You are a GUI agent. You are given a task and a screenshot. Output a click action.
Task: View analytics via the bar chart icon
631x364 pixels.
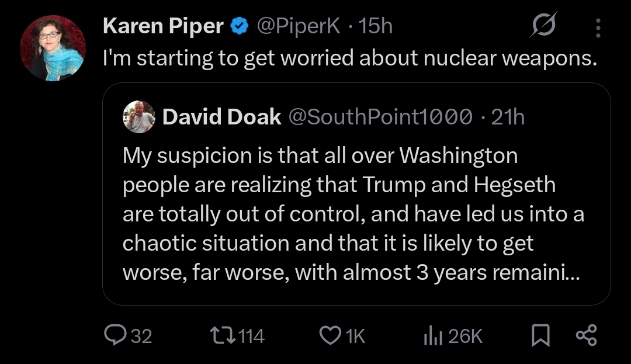tap(431, 335)
